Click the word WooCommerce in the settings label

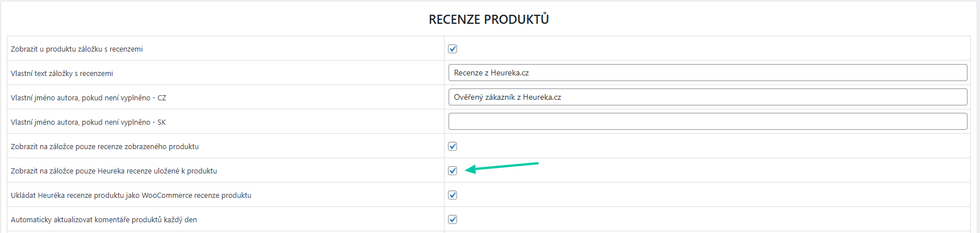pos(167,196)
